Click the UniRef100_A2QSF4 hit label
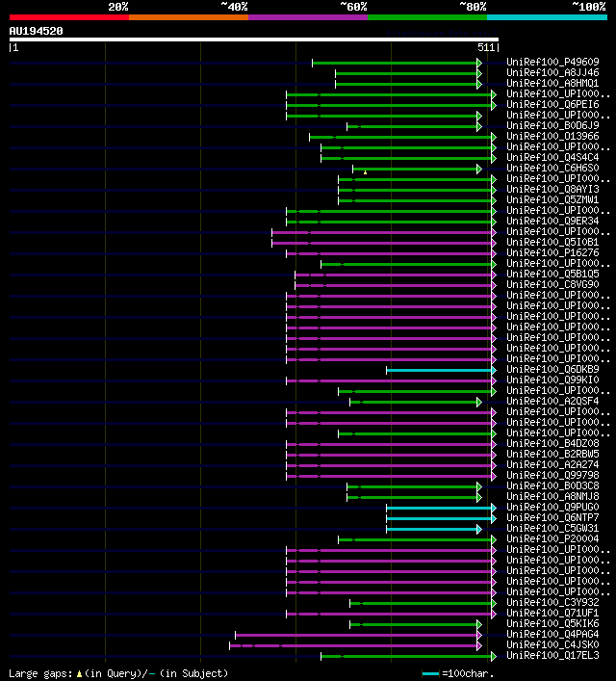Image resolution: width=616 pixels, height=681 pixels. [552, 401]
